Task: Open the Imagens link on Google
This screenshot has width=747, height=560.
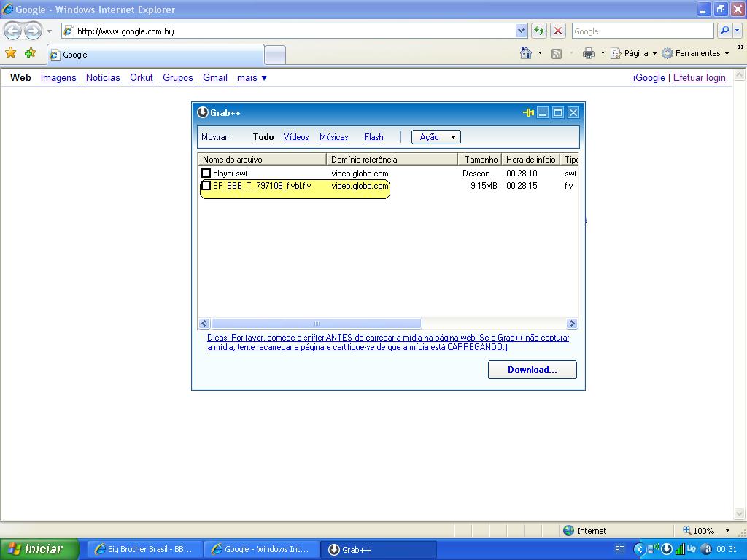Action: pos(58,77)
